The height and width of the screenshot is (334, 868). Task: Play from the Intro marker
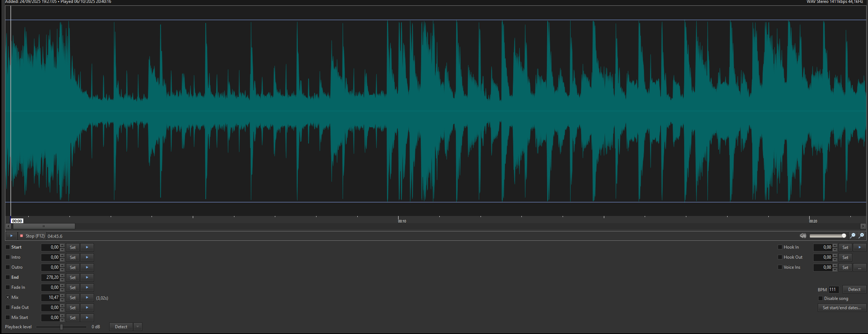(87, 257)
